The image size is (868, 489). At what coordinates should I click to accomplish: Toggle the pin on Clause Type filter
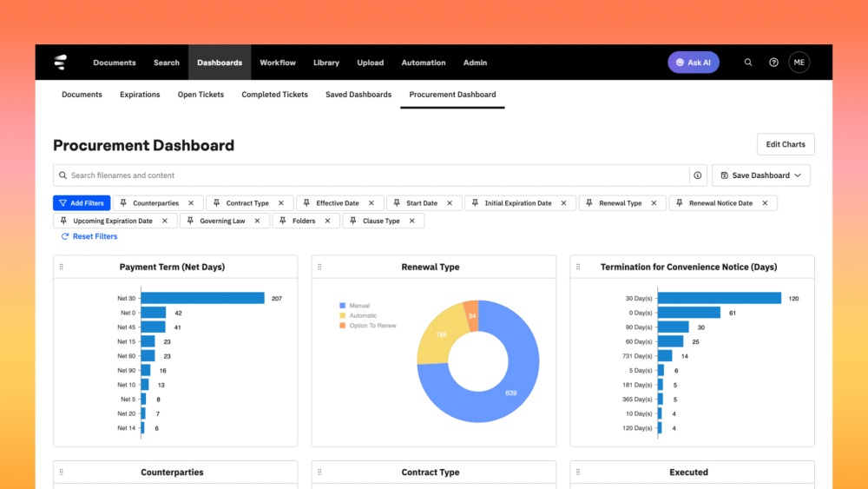pos(352,221)
